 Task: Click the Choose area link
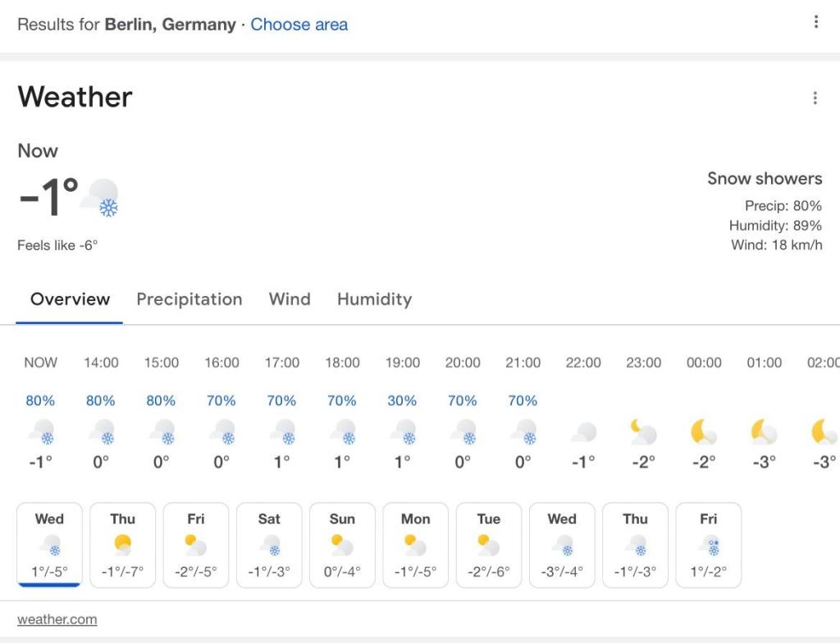click(299, 25)
